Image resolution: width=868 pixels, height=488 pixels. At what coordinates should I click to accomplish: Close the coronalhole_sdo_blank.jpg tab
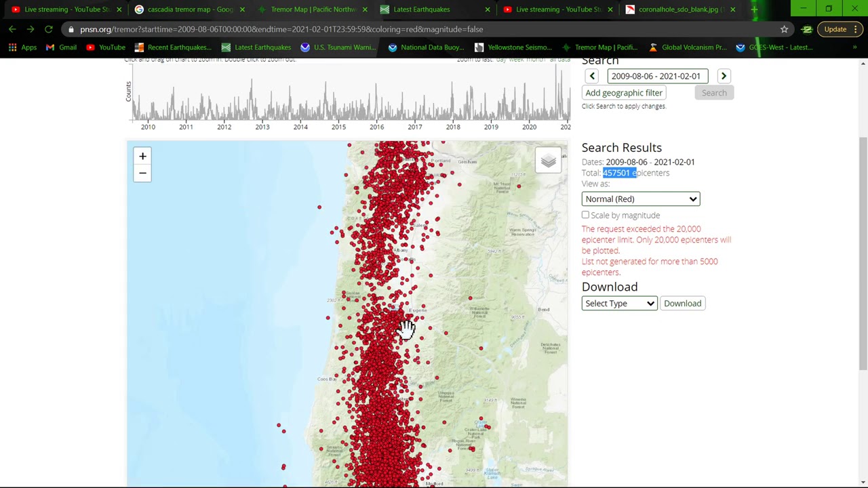click(x=732, y=9)
